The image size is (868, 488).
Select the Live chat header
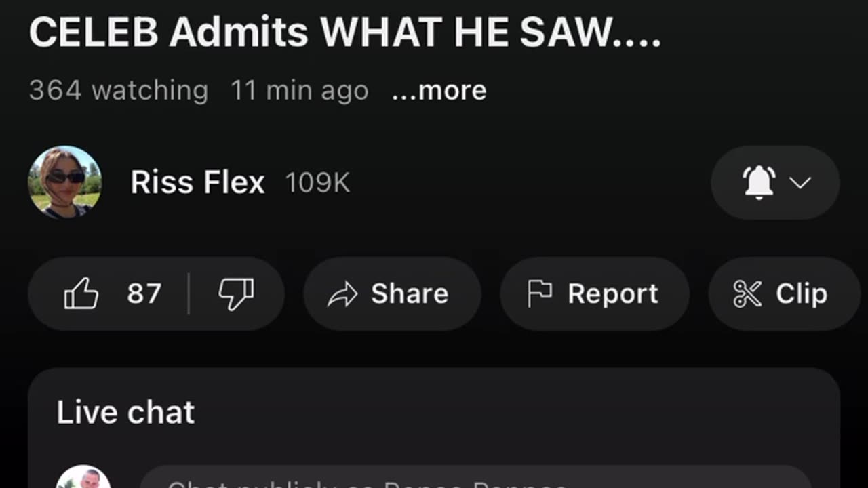tap(125, 412)
